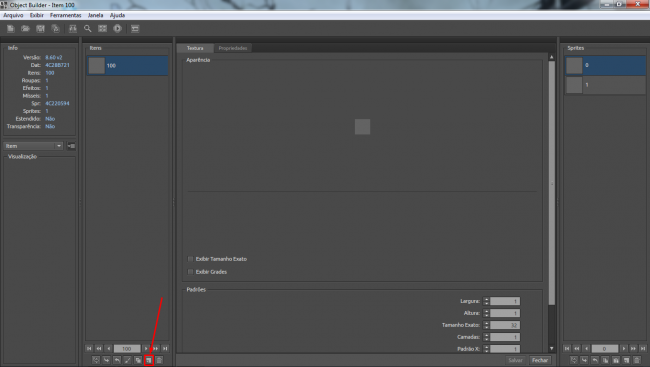Adjust the Altura stepper arrows
Image resolution: width=650 pixels, height=367 pixels.
[486, 313]
